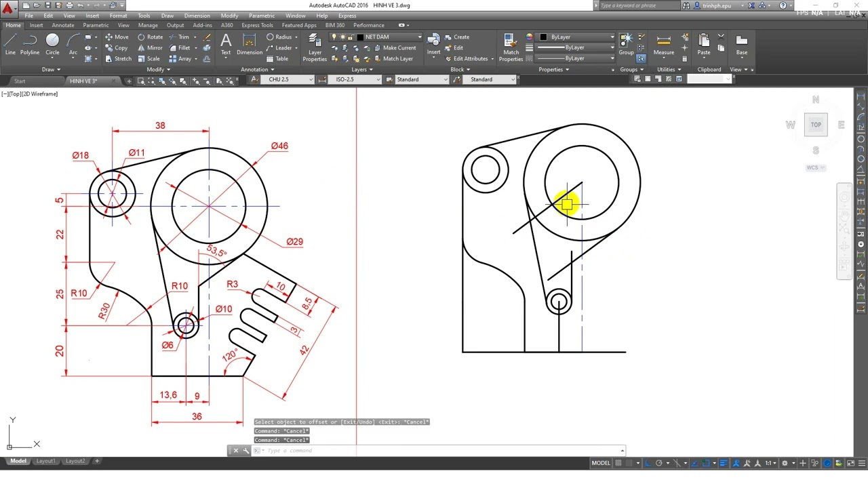Activate the Copy command

[117, 48]
